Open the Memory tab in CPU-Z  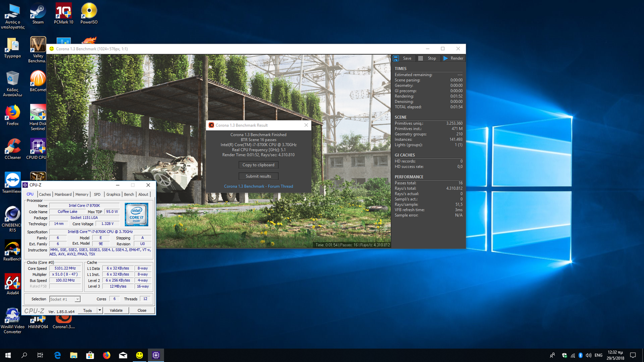pos(82,194)
